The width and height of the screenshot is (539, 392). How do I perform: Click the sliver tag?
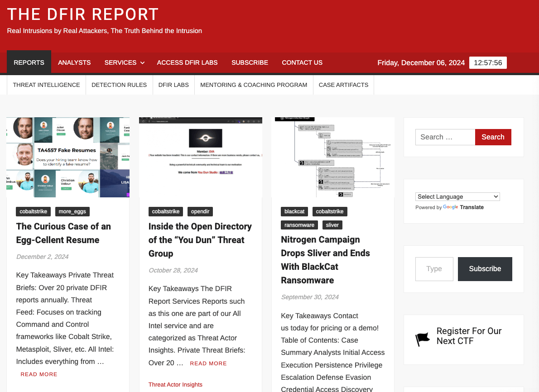332,225
